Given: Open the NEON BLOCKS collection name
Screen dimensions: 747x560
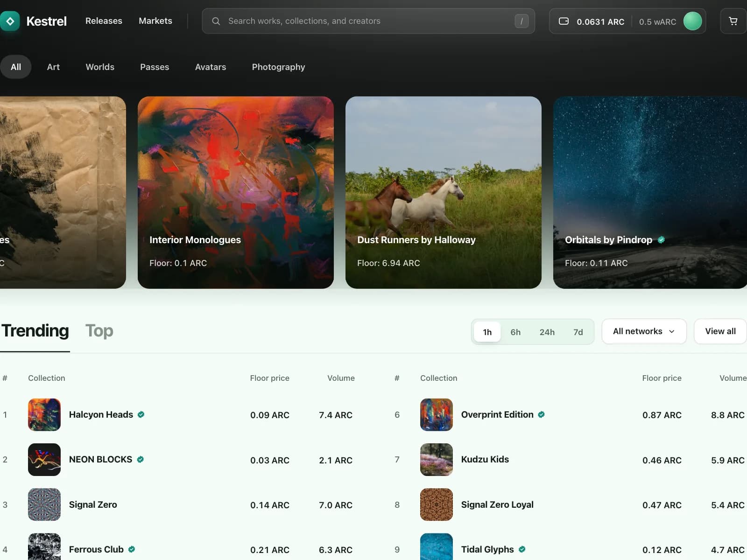Looking at the screenshot, I should point(100,459).
